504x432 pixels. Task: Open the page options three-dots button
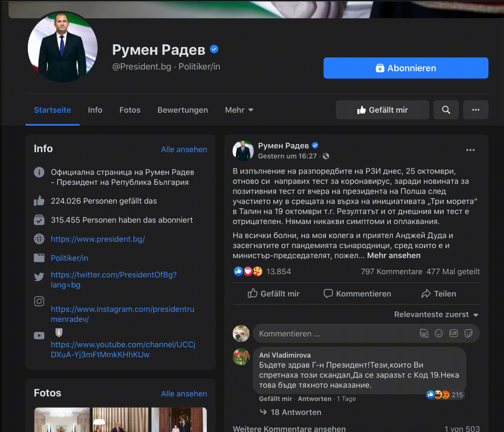[x=475, y=110]
